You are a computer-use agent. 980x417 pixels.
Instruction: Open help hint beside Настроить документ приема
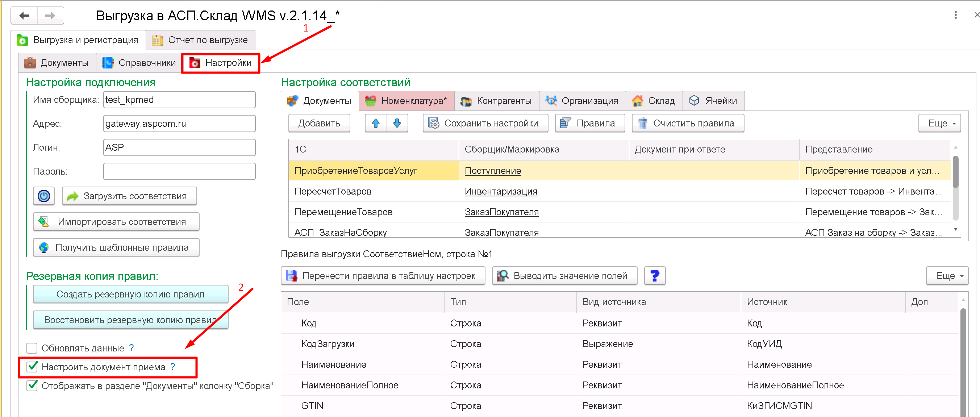[x=173, y=367]
